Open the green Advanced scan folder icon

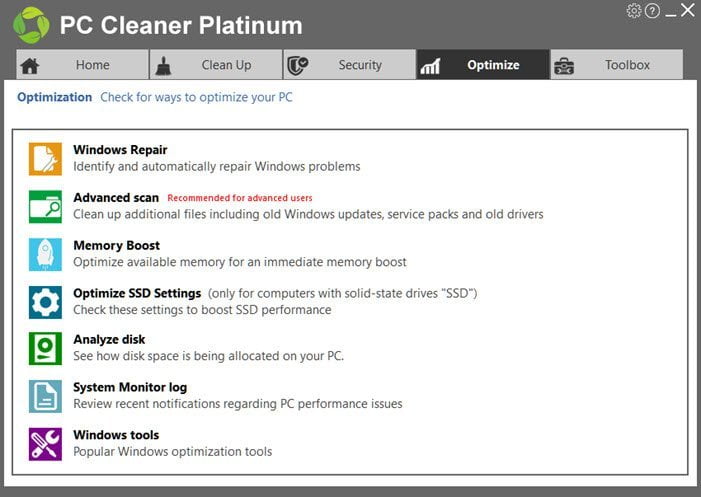(45, 206)
